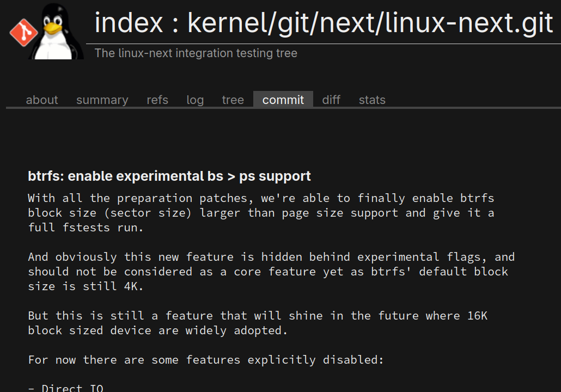Open the stats tab
561x392 pixels.
pyautogui.click(x=372, y=100)
